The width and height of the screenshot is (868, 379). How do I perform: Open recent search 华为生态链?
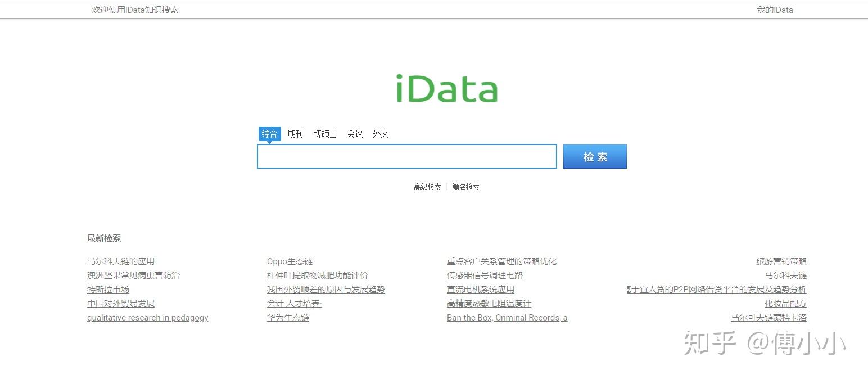tap(288, 318)
